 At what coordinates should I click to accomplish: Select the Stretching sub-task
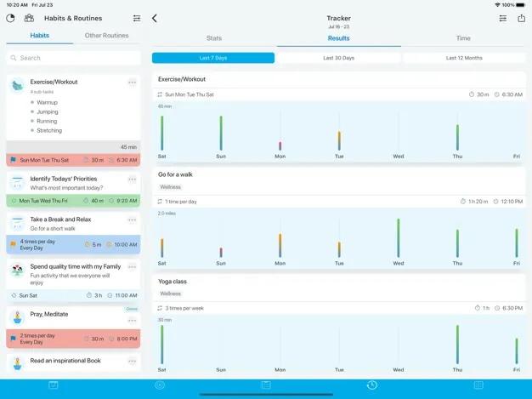coord(49,130)
